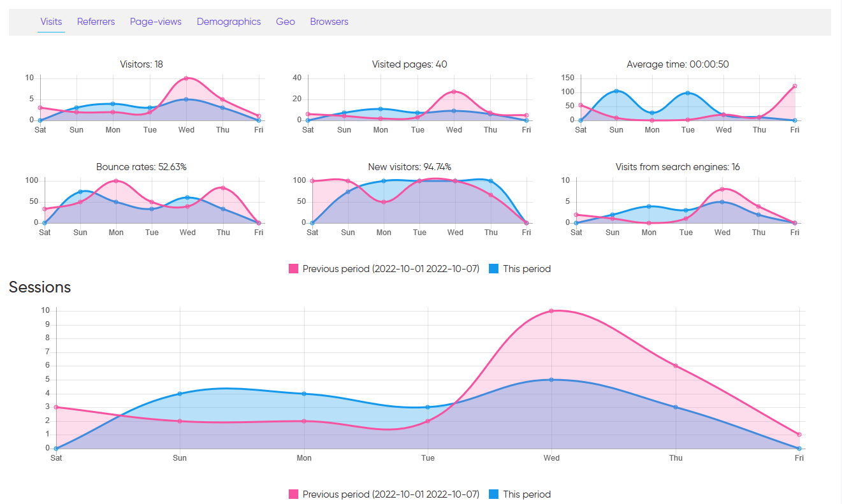Click the blue Sun data point in Sessions chart
Image resolution: width=842 pixels, height=504 pixels.
click(x=180, y=394)
